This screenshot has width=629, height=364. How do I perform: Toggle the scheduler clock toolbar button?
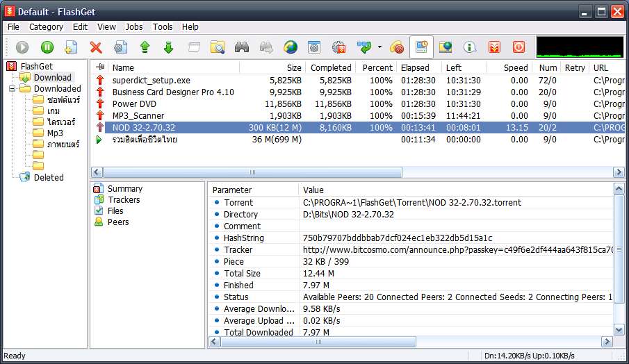421,47
